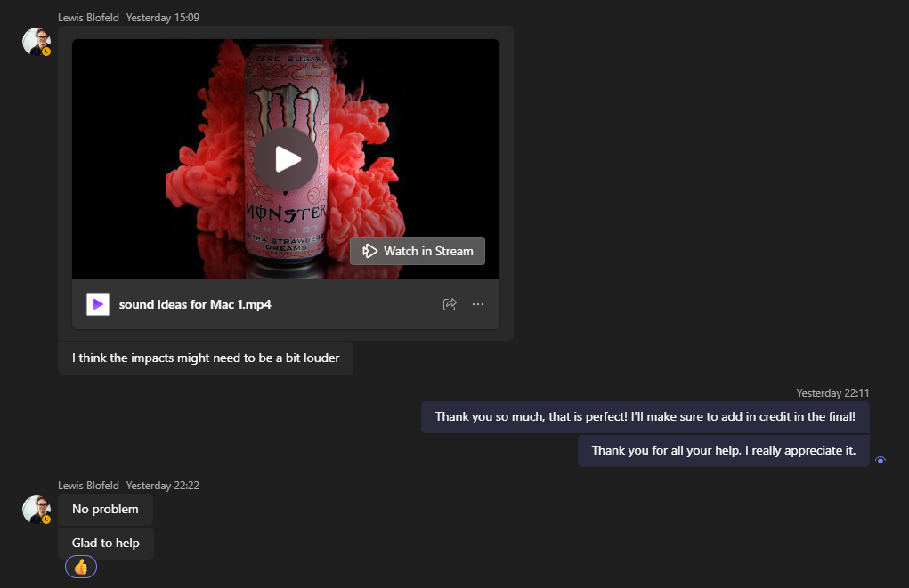Select the message about impacts being louder
The width and height of the screenshot is (909, 588).
(206, 358)
